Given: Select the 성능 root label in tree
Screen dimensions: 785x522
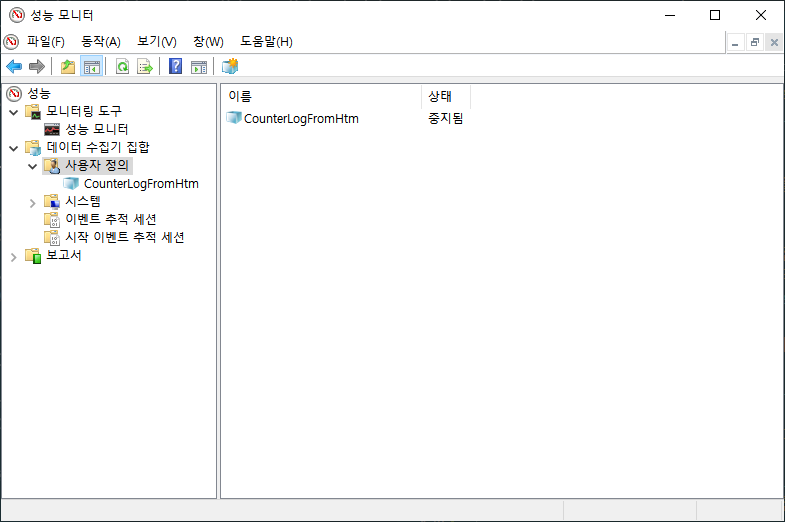Looking at the screenshot, I should [x=39, y=93].
